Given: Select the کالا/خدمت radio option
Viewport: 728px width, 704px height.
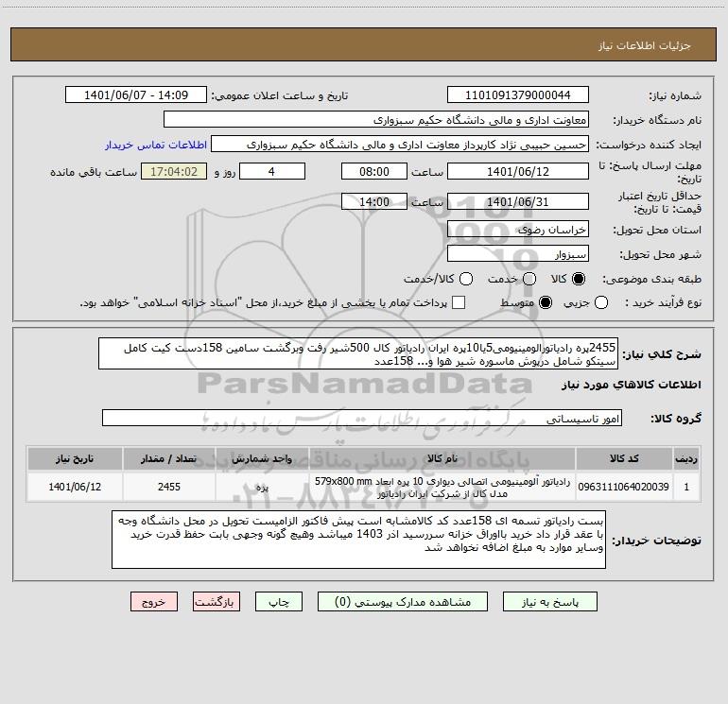Looking at the screenshot, I should pos(466,279).
